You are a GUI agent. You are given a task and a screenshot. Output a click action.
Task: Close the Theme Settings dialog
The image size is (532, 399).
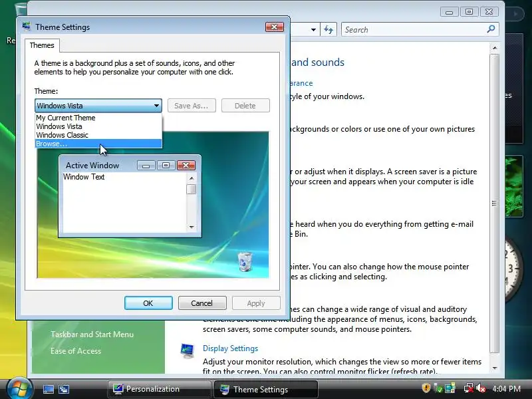click(x=275, y=27)
